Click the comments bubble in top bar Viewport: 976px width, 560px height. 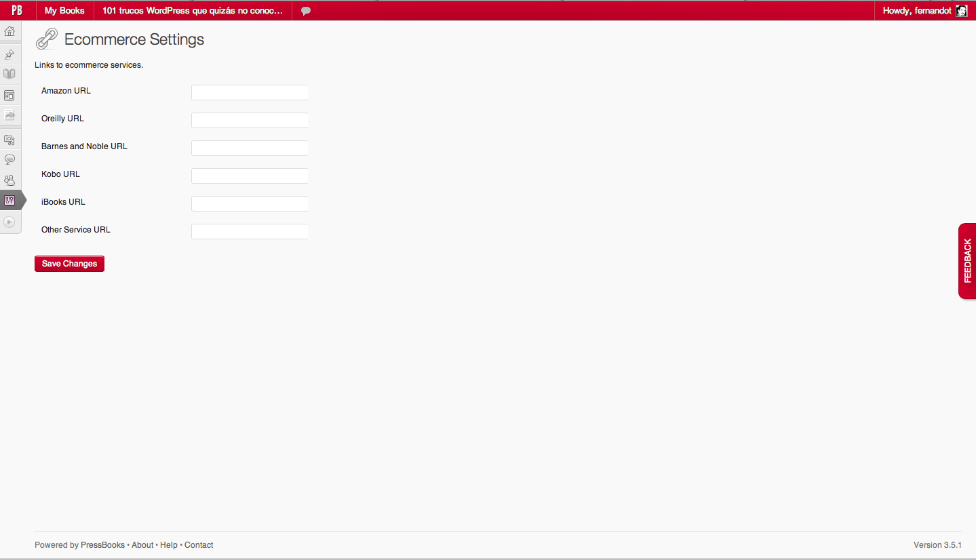pyautogui.click(x=306, y=11)
